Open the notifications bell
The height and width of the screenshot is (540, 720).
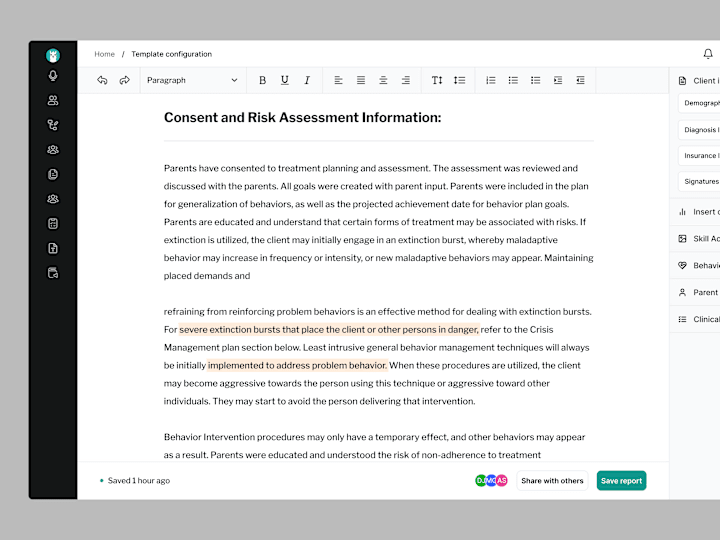point(708,54)
